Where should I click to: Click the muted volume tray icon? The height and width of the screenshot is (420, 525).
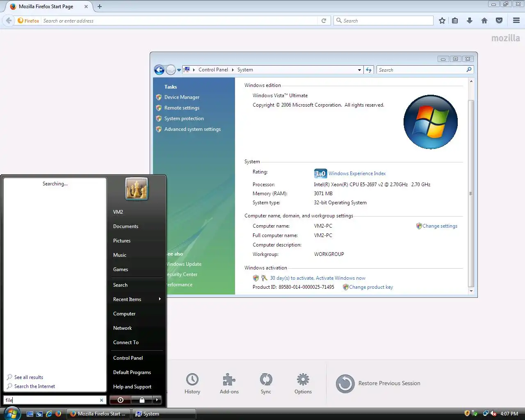tap(493, 413)
